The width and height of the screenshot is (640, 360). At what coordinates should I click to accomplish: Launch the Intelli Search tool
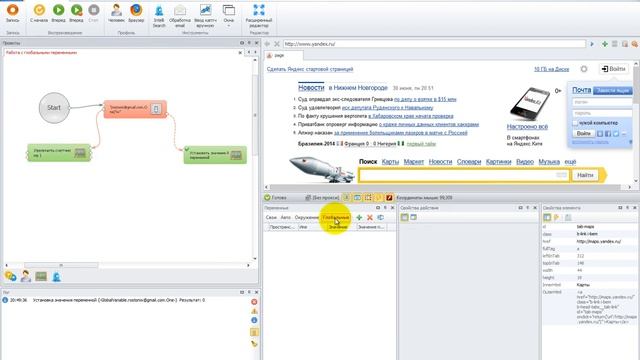(x=159, y=16)
